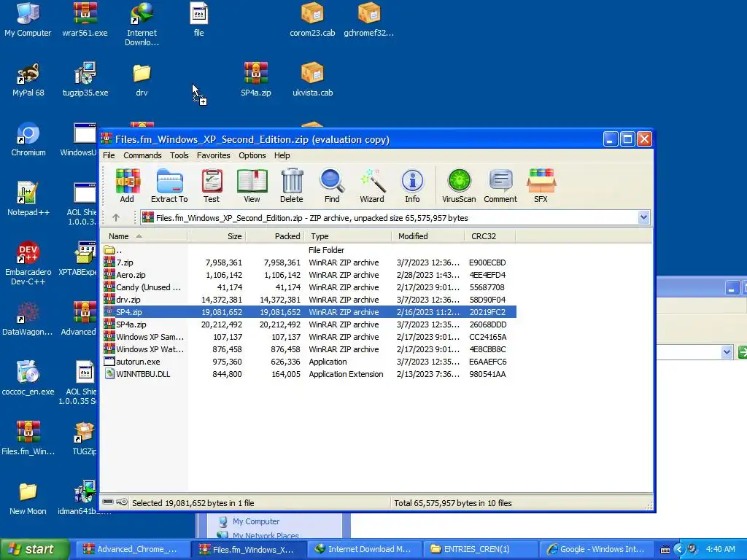Select Notepad++ desktop shortcut
The image size is (747, 560).
click(x=28, y=200)
